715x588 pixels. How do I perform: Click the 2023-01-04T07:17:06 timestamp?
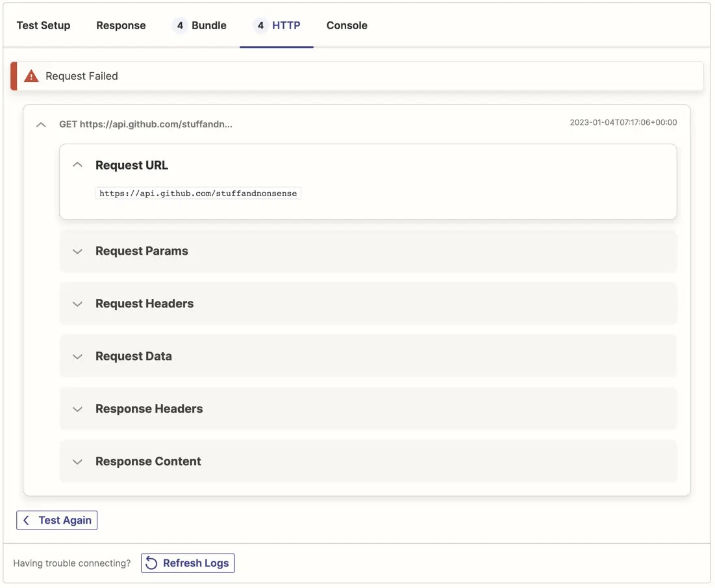click(x=623, y=122)
